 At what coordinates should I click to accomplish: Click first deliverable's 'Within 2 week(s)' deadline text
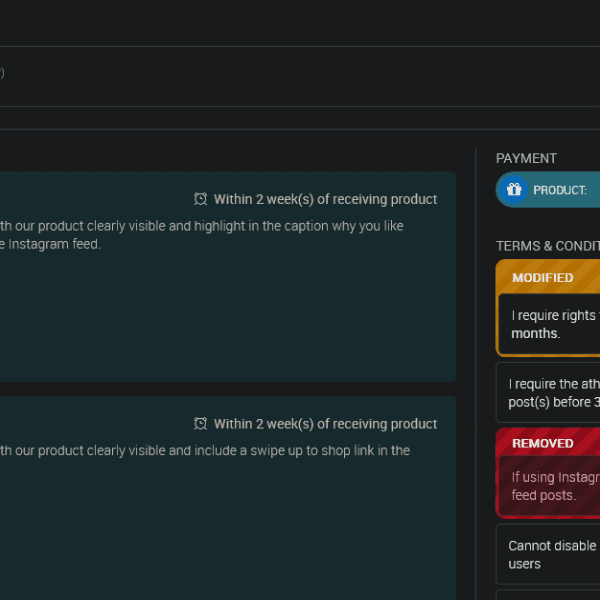(325, 199)
